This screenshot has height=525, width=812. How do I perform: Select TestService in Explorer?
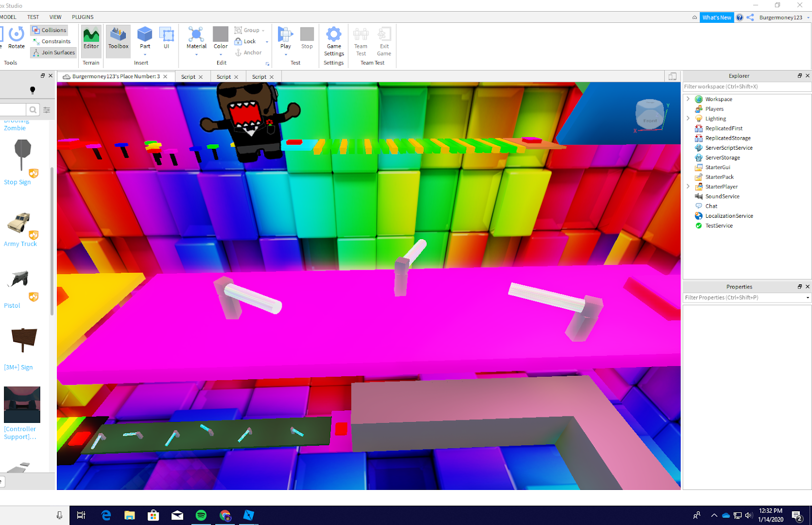click(x=719, y=225)
